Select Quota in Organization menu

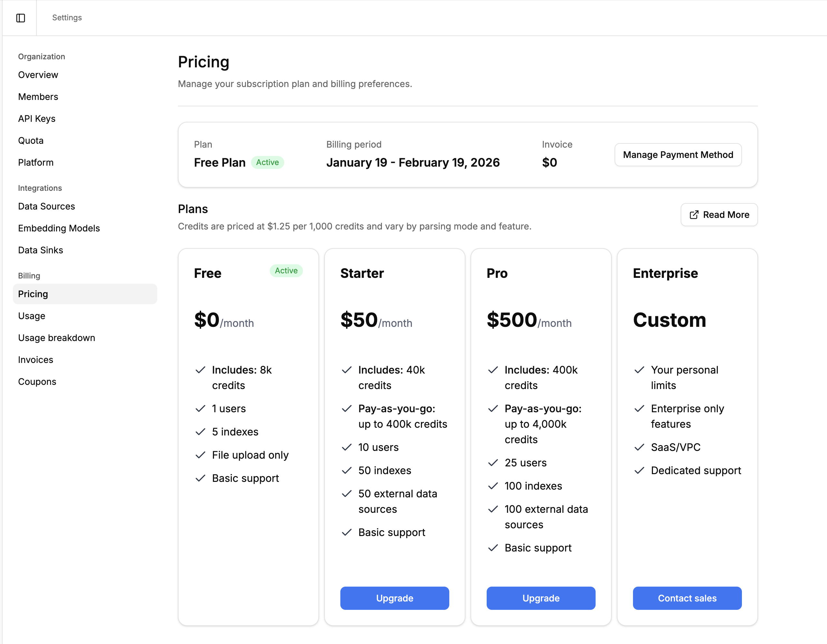[31, 141]
